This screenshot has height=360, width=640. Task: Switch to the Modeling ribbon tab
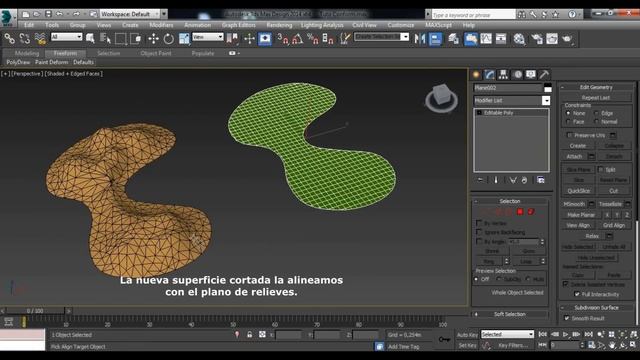[27, 53]
